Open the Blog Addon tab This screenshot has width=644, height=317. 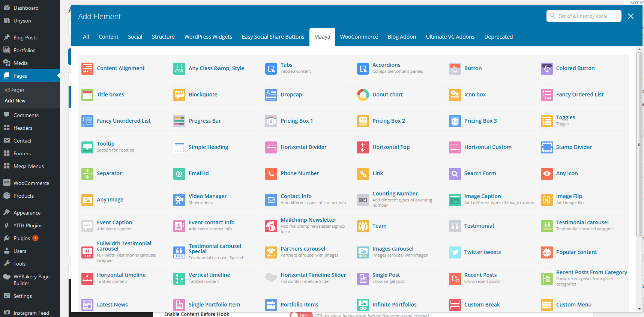click(x=402, y=37)
